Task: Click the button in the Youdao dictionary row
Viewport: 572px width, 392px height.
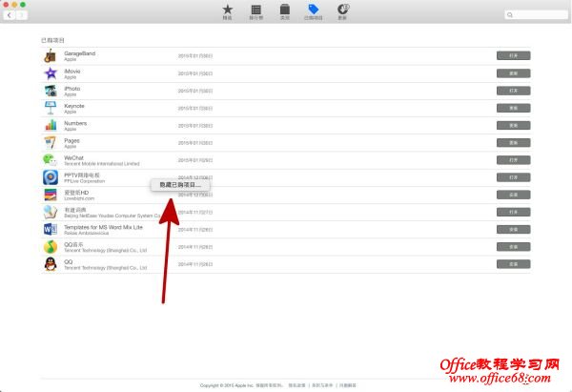Action: coord(513,212)
